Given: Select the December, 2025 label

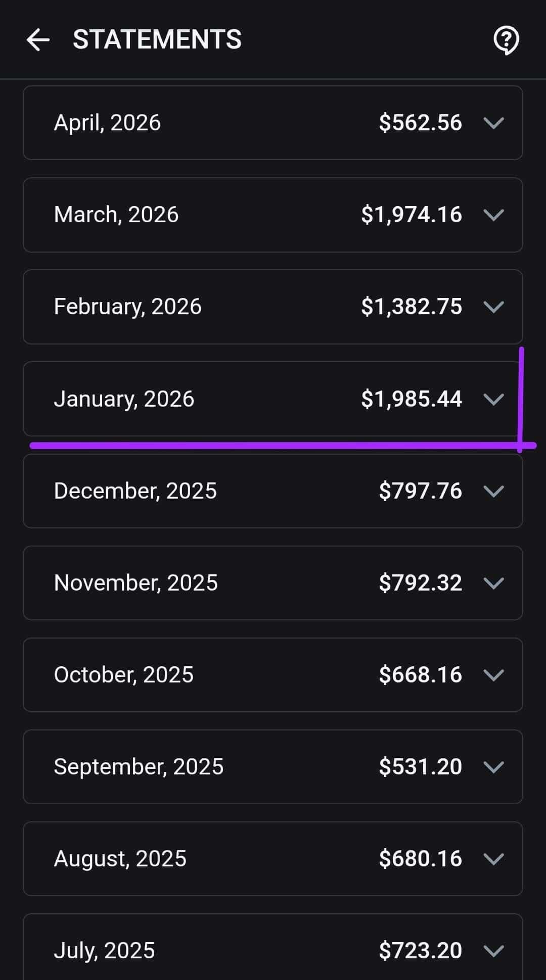Looking at the screenshot, I should pos(135,491).
